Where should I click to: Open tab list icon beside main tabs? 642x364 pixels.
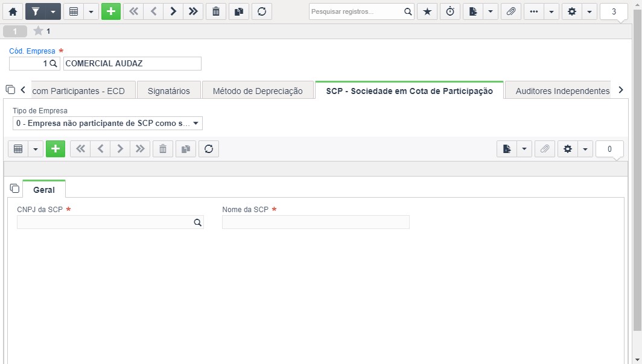[11, 90]
